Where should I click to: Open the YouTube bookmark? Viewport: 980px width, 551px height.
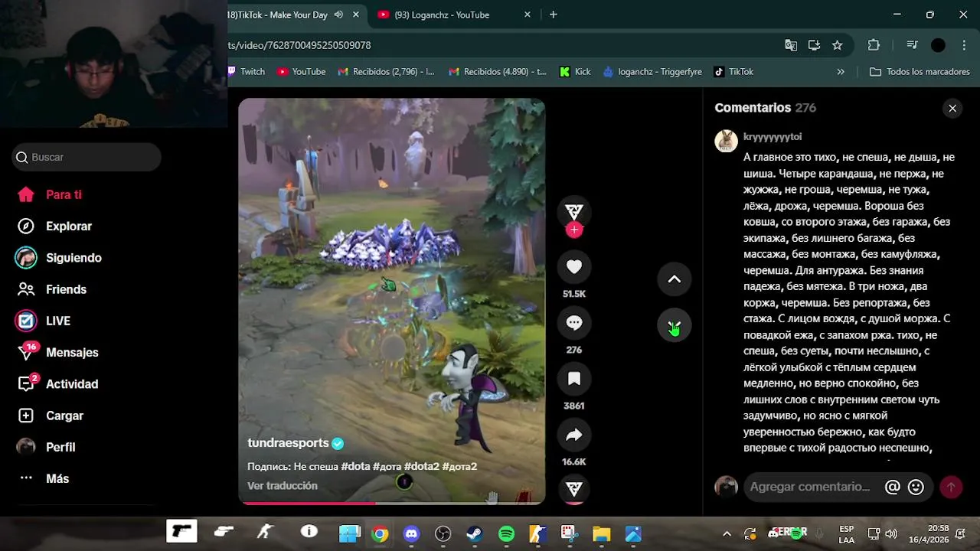[302, 72]
